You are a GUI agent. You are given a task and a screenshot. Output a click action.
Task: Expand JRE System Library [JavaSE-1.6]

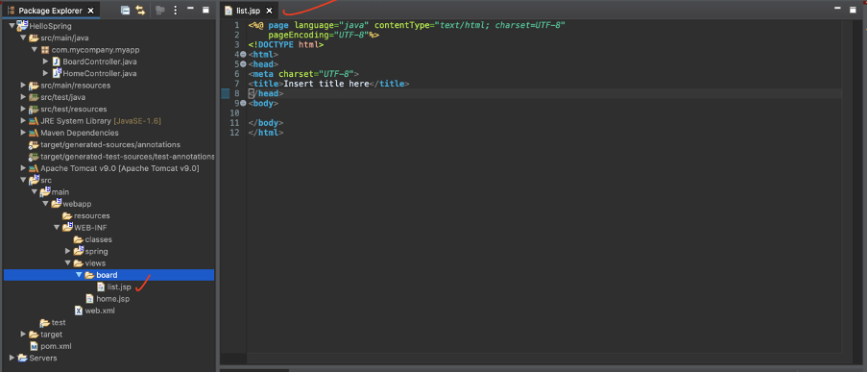pyautogui.click(x=23, y=121)
